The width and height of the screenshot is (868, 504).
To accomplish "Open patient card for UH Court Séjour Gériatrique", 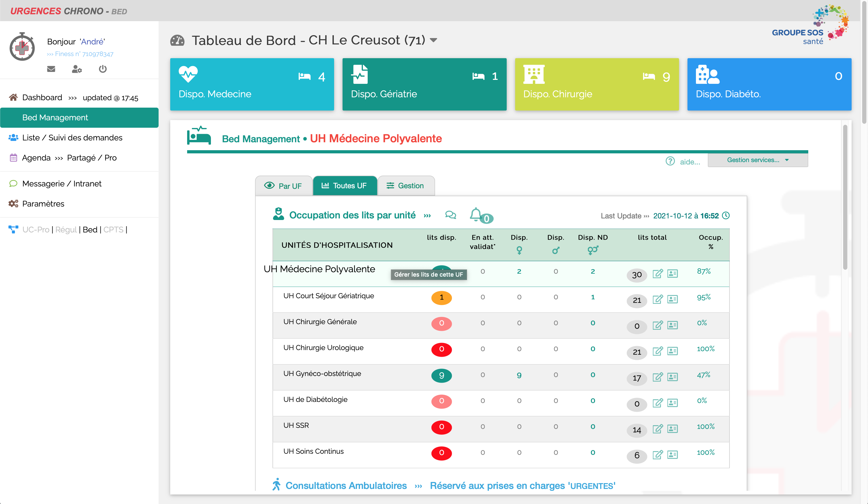I will pos(672,299).
